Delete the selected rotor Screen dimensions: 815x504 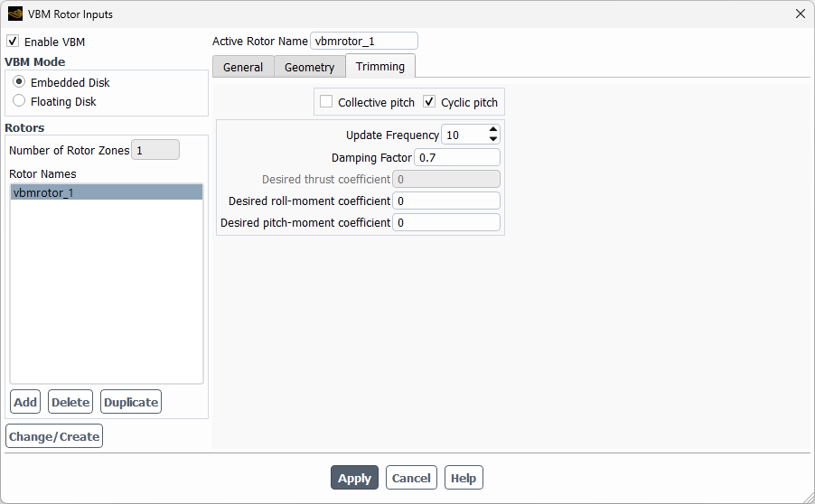[70, 402]
